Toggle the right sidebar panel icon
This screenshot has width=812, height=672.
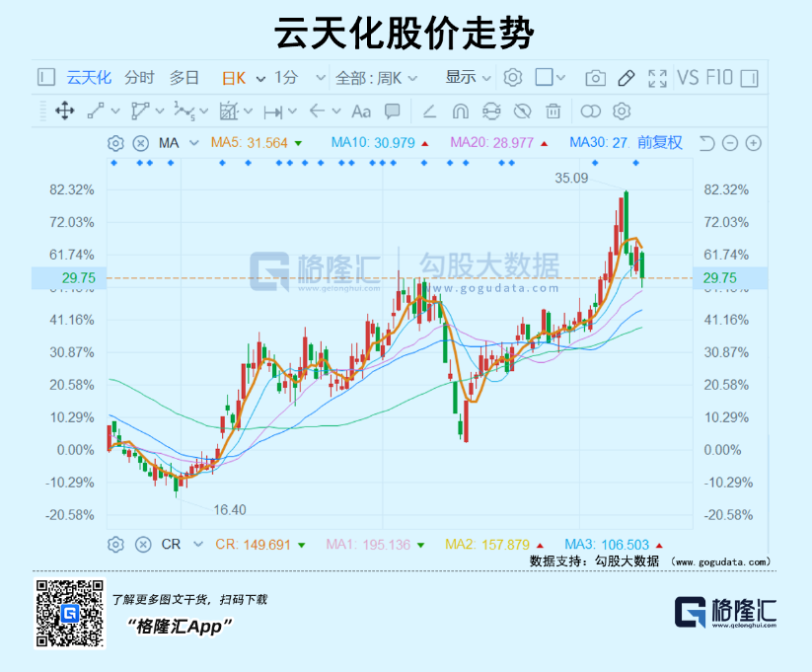click(750, 78)
